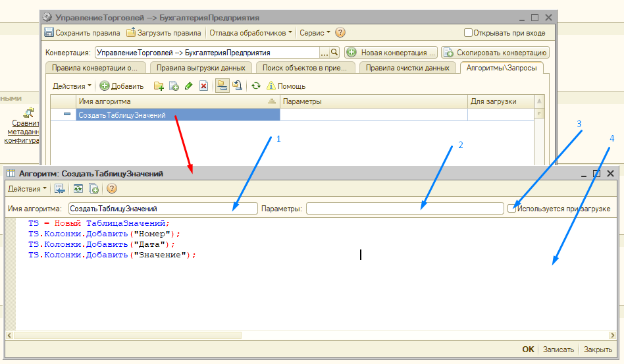Enable the Открывать при входе checkbox
624x364 pixels.
point(469,33)
